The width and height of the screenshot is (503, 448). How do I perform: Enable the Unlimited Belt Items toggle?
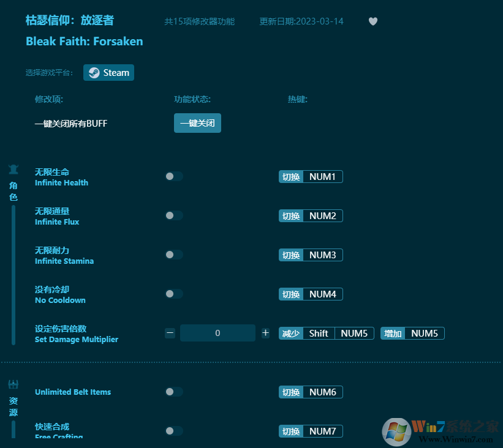[173, 392]
